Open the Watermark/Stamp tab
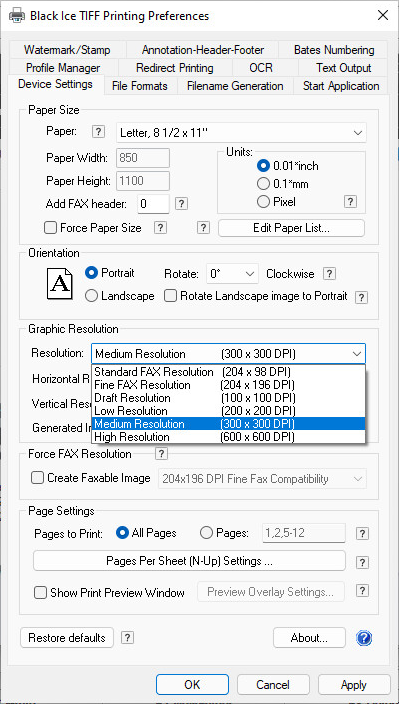This screenshot has width=399, height=704. (x=67, y=50)
